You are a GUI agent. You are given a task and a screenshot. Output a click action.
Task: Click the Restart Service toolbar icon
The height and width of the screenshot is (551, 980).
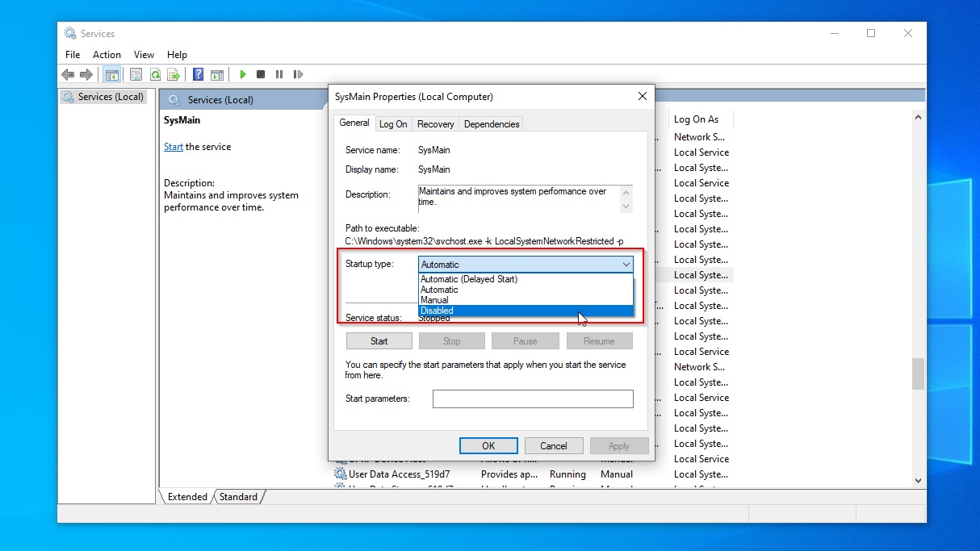coord(298,74)
